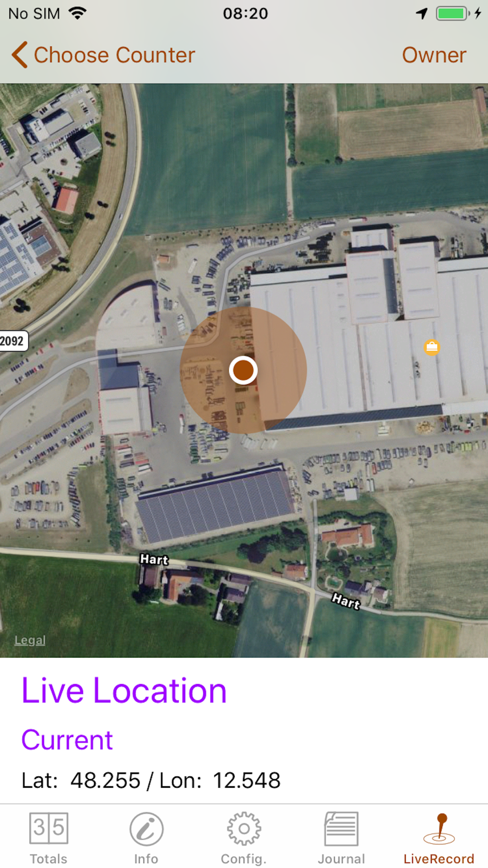Tap the location services arrow in status bar
488x868 pixels.
422,13
